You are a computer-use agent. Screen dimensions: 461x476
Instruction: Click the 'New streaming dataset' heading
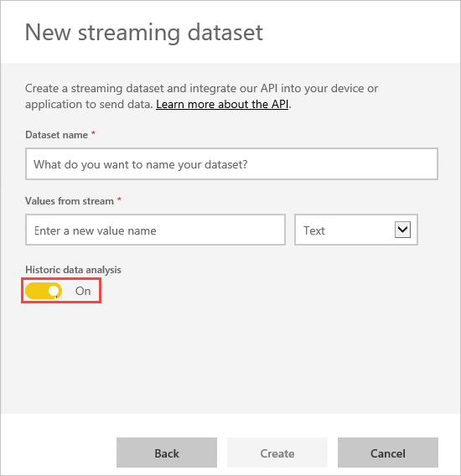point(144,32)
